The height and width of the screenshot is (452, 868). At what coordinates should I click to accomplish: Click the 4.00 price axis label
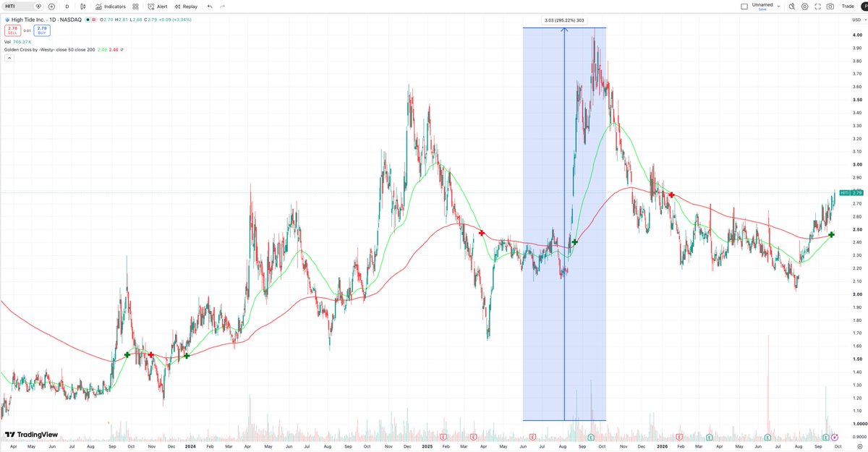coord(856,35)
